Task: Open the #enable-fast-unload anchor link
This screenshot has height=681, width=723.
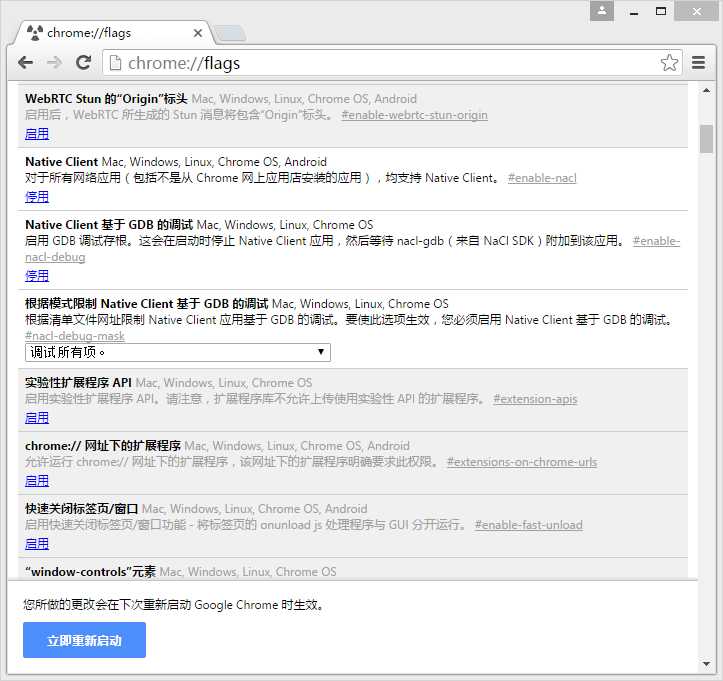Action: point(528,525)
